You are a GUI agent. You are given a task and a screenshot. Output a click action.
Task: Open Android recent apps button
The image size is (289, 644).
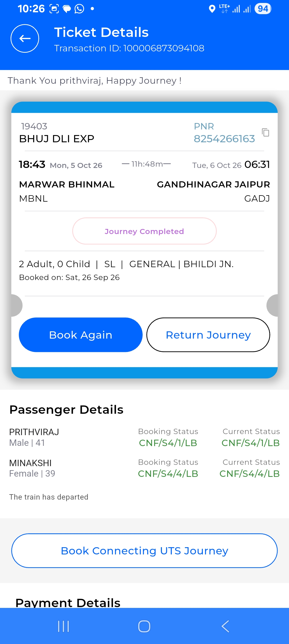pyautogui.click(x=63, y=626)
